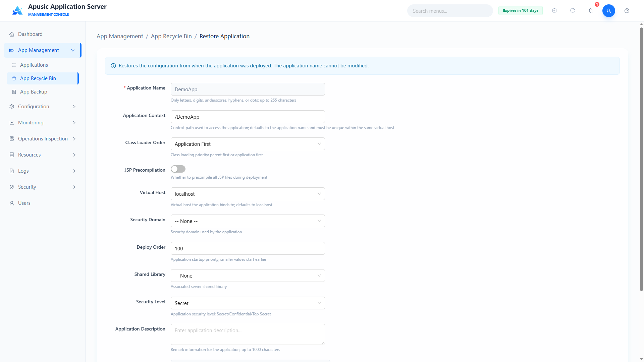Click the help question mark icon
Viewport: 644px width, 362px height.
[627, 11]
